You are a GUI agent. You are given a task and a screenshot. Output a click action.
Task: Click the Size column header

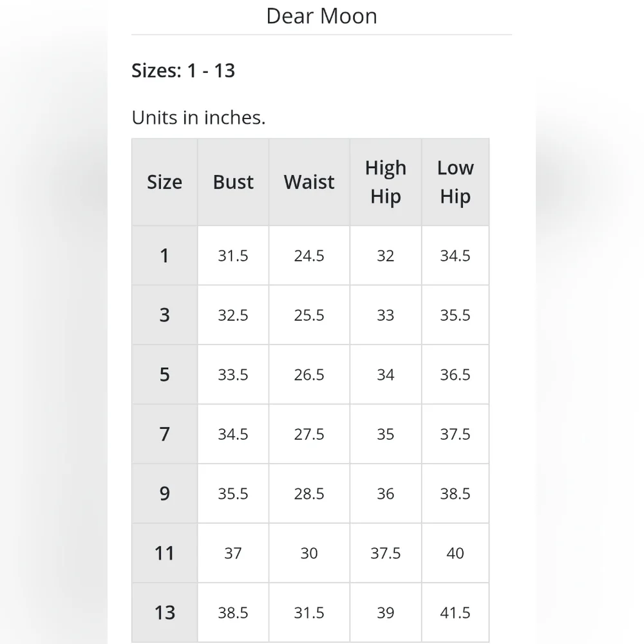pos(165,182)
